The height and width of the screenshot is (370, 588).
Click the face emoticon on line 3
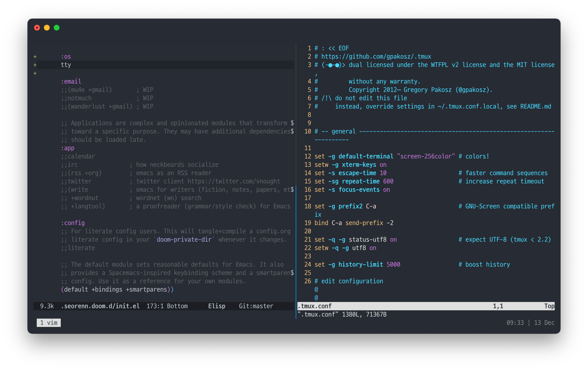[333, 65]
